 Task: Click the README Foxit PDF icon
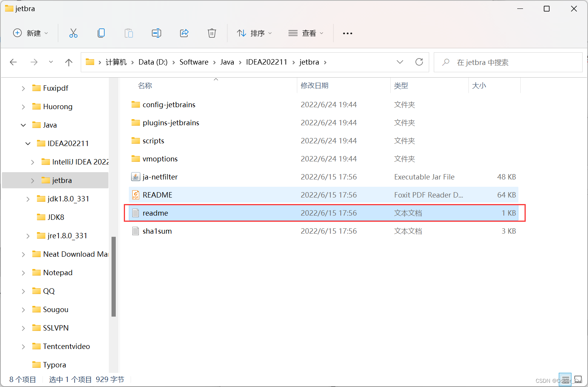pos(135,195)
